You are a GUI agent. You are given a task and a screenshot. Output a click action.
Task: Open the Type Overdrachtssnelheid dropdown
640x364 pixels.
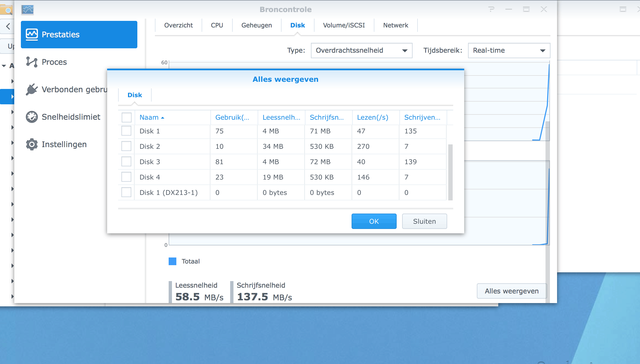point(361,51)
